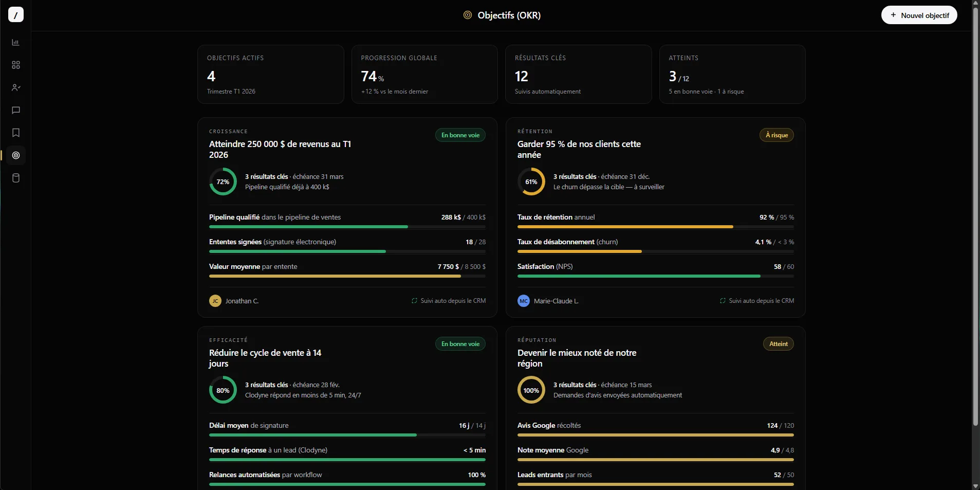Click the Résultats clés 12 card
The image size is (980, 490).
click(579, 74)
